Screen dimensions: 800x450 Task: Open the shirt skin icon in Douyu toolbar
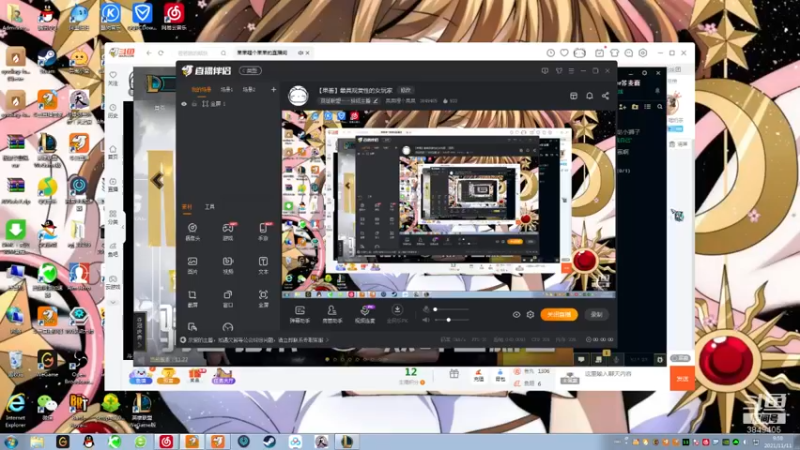(614, 53)
